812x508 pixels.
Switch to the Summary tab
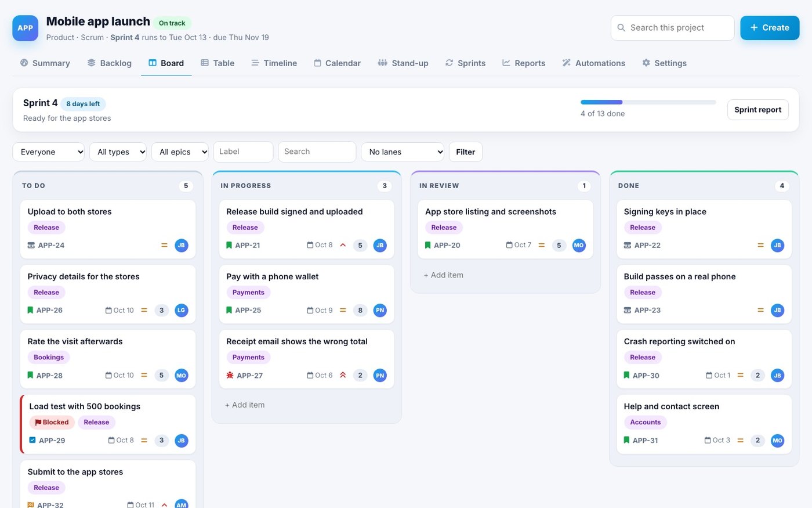click(x=45, y=63)
